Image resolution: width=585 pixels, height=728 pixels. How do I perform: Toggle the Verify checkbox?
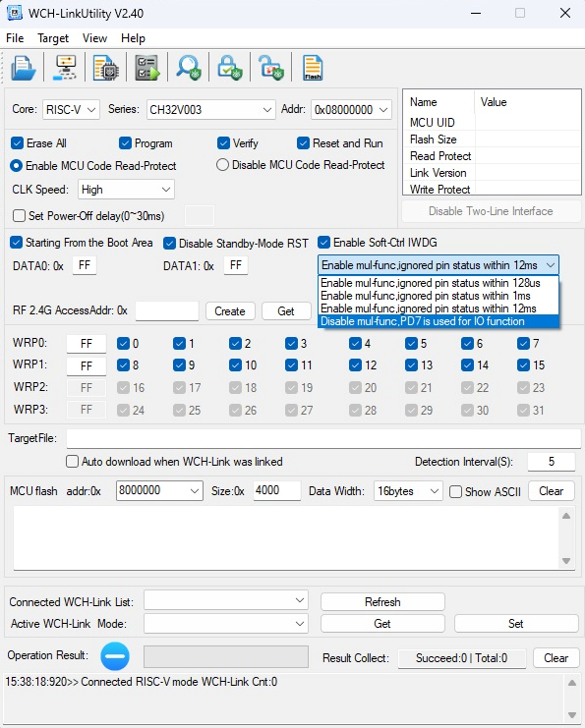pos(223,143)
